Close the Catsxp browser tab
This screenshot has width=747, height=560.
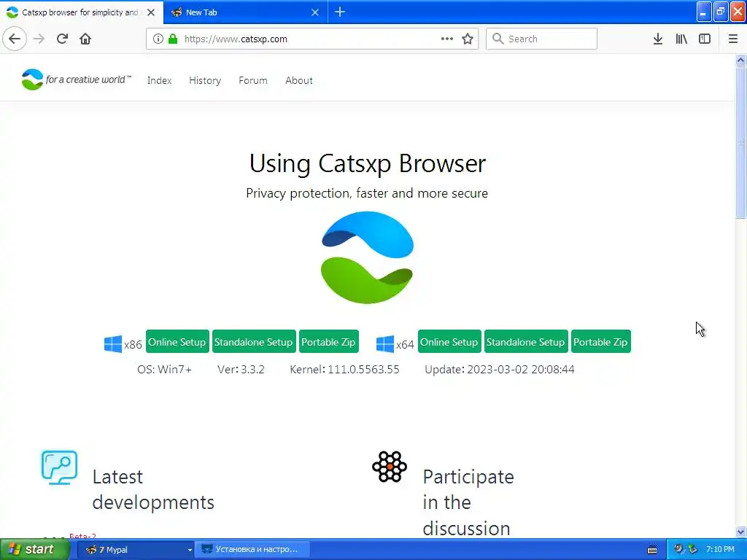151,12
